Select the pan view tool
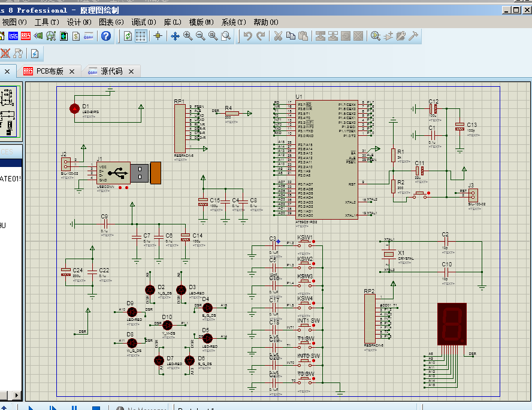Image resolution: width=532 pixels, height=410 pixels. tap(175, 36)
